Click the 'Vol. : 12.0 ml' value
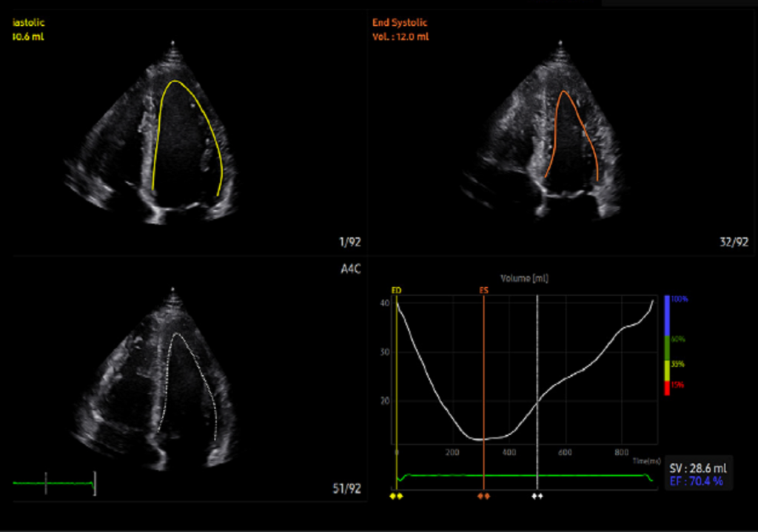758x532 pixels. 400,37
